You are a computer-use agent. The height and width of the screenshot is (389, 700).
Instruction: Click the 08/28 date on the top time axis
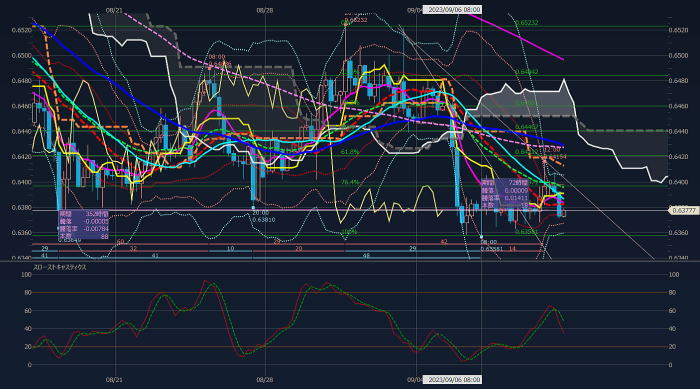coord(265,10)
